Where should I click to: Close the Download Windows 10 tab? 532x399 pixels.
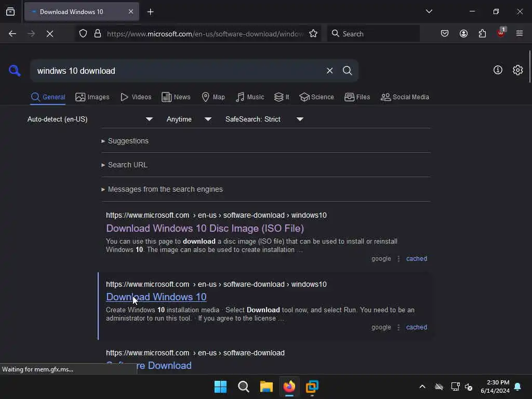pyautogui.click(x=131, y=12)
